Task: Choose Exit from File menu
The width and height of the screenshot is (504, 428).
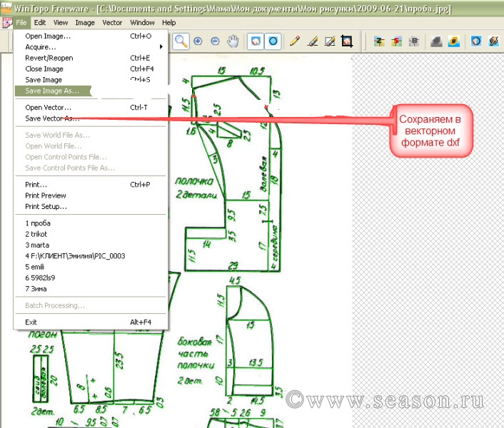Action: tap(91, 322)
